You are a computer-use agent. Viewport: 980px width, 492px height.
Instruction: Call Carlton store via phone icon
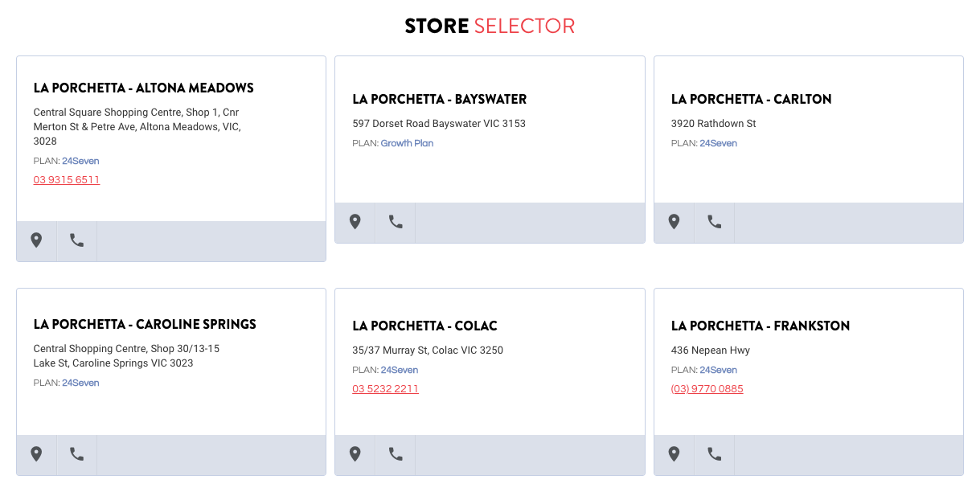714,222
